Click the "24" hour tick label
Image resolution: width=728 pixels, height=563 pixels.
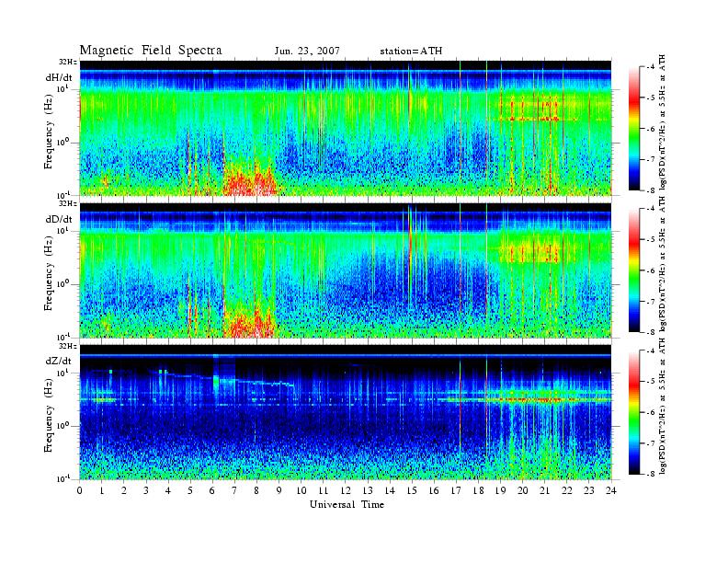[611, 491]
